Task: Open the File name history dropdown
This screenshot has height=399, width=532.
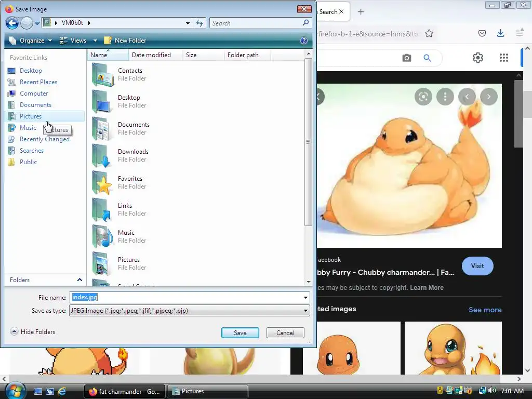Action: click(305, 298)
